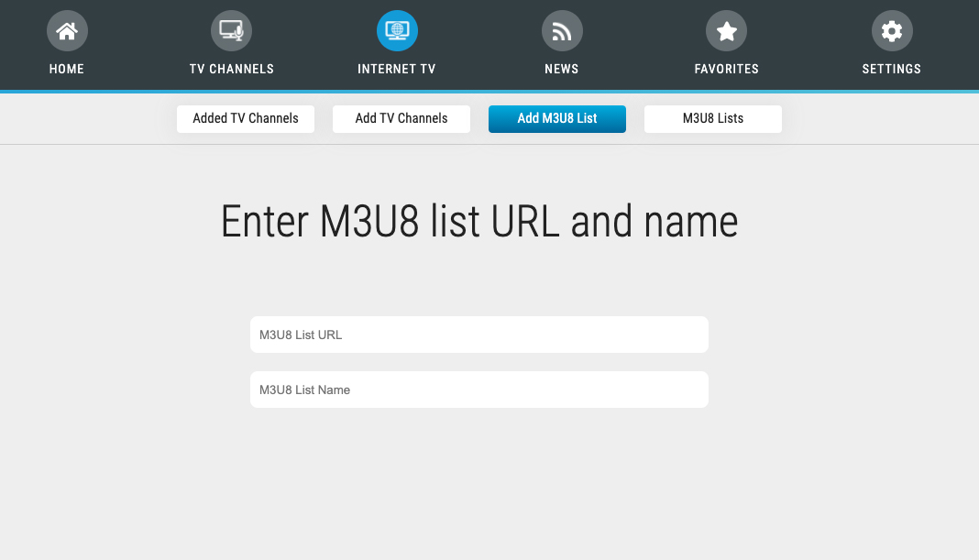
Task: Focus the M3U8 List URL field
Action: [478, 335]
